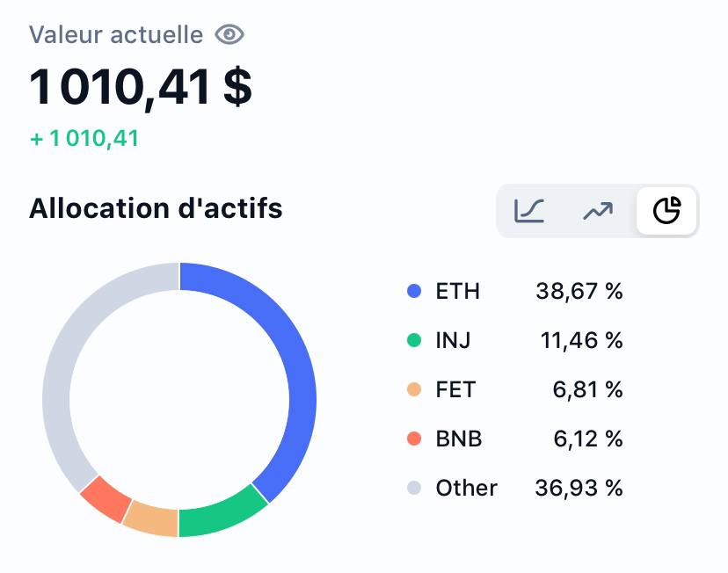Select the line chart view icon
728x573 pixels.
point(528,211)
